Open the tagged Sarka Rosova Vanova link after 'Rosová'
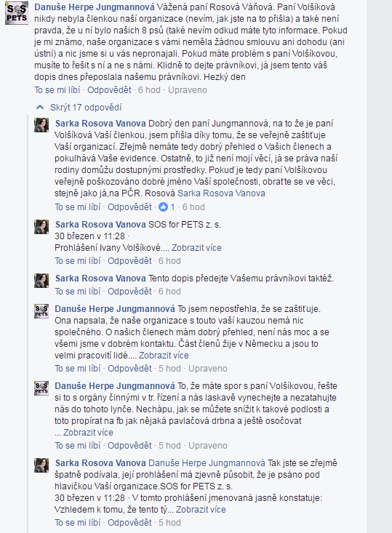This screenshot has height=533, width=392. click(221, 193)
